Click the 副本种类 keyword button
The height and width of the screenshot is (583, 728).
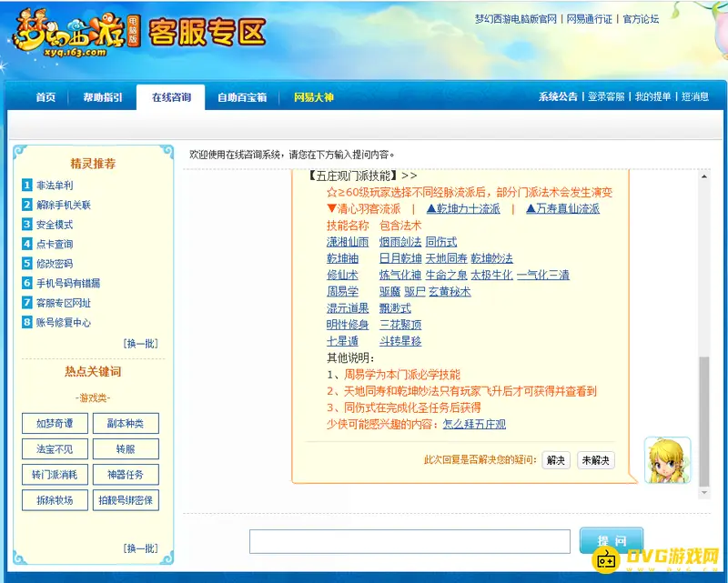tap(126, 423)
